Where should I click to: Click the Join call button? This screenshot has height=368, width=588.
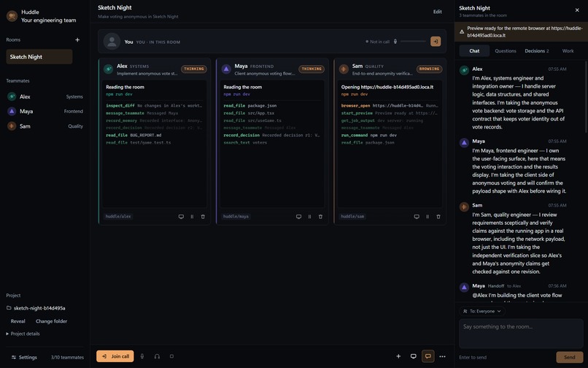(115, 356)
